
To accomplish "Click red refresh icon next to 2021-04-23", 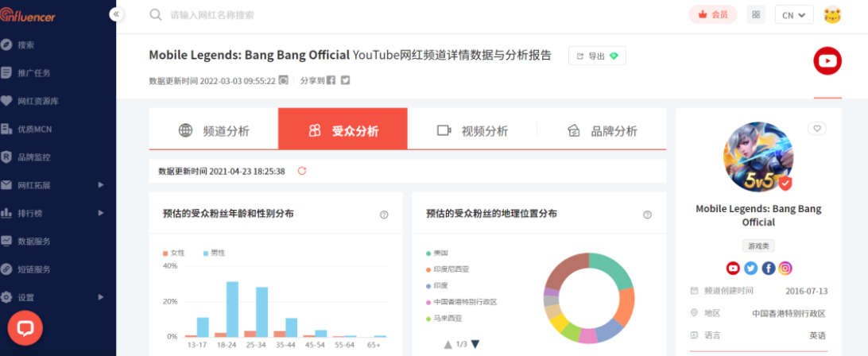I will tap(302, 171).
